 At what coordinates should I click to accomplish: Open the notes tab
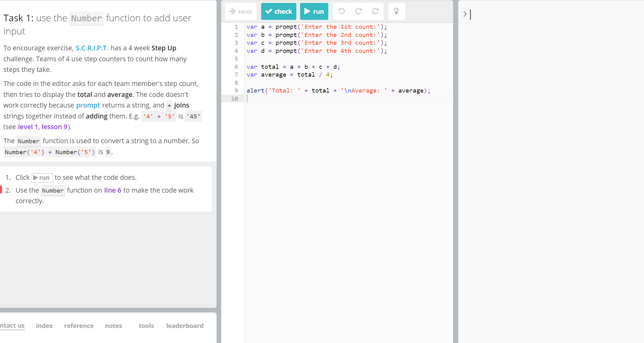pyautogui.click(x=113, y=326)
